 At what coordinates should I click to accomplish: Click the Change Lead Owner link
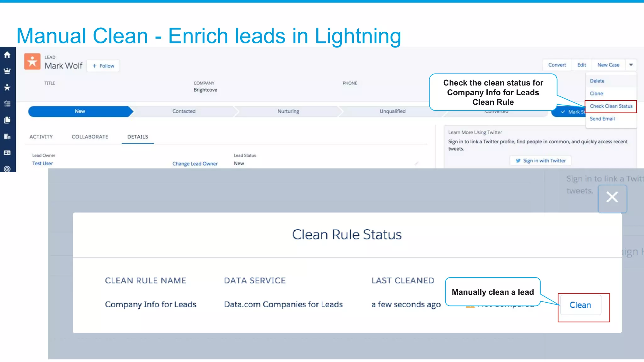coord(195,164)
